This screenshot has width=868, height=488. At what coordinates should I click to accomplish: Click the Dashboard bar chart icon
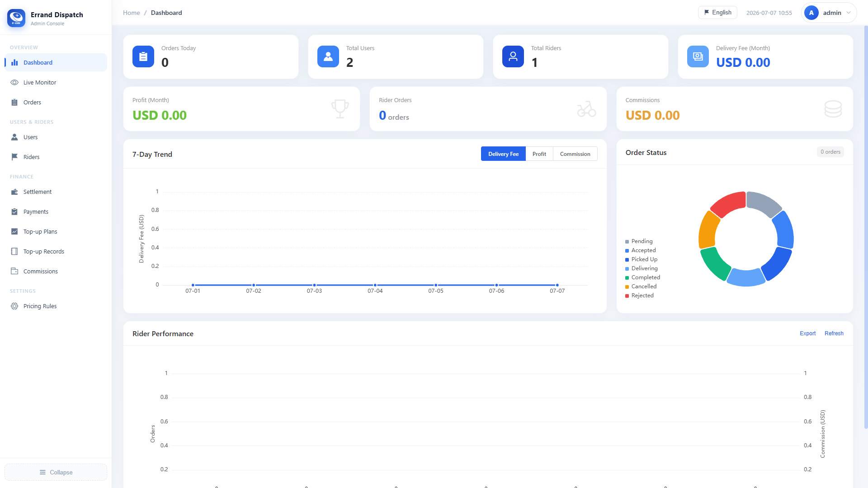14,63
